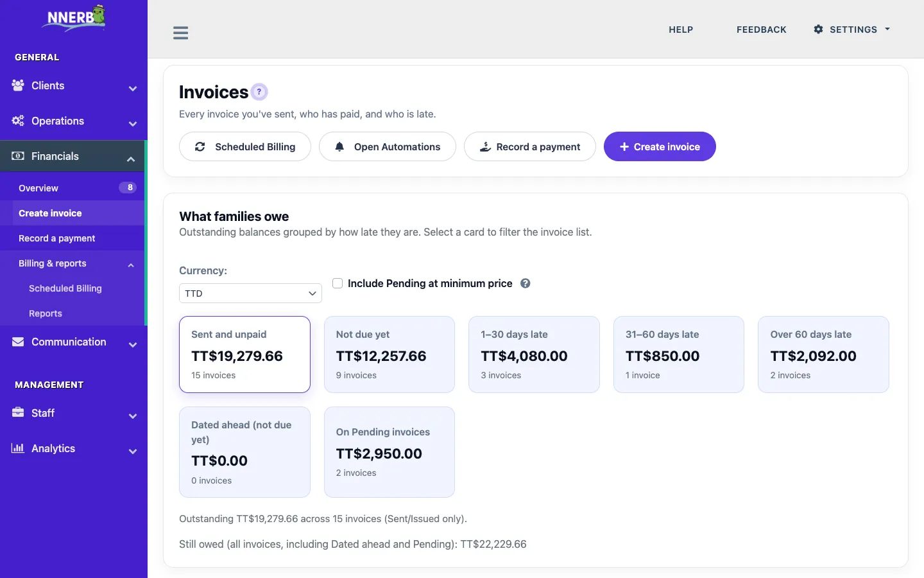924x578 pixels.
Task: Open the hamburger menu icon
Action: (181, 33)
